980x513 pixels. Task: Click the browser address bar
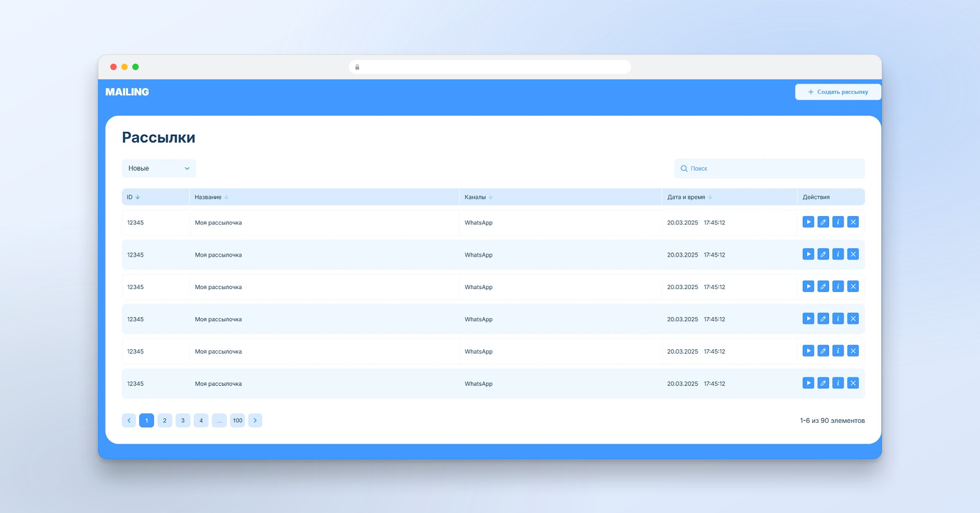coord(490,67)
